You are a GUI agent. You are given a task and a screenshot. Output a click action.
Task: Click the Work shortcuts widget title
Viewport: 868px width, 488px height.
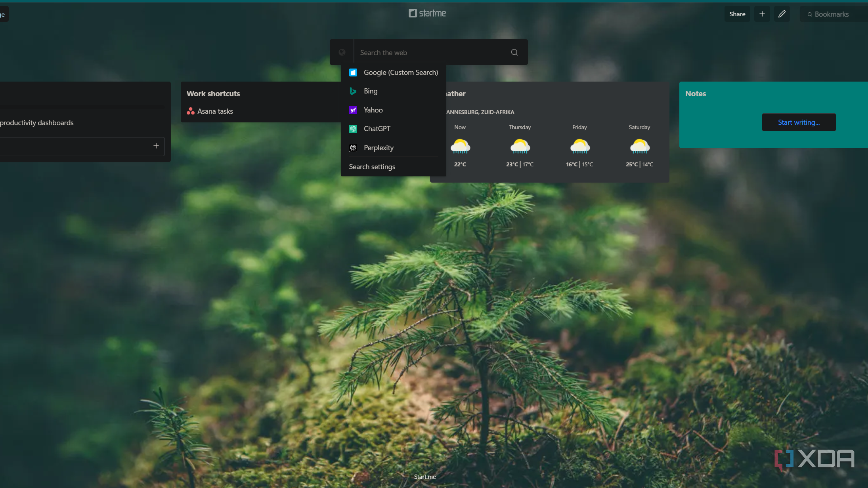tap(213, 94)
